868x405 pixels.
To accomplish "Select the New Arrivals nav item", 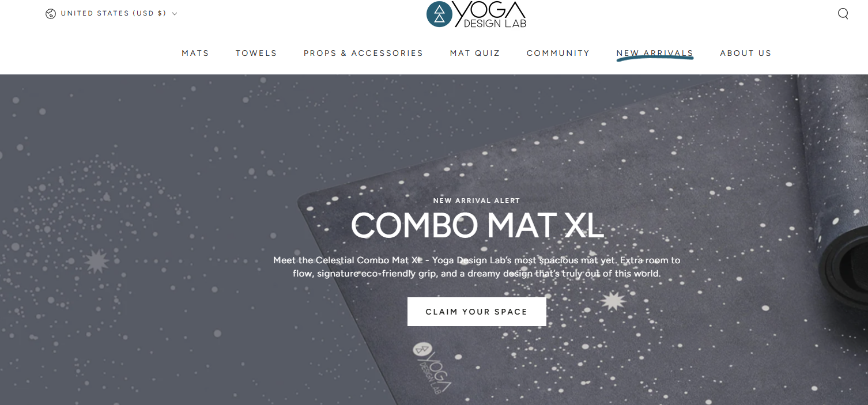I will click(655, 53).
